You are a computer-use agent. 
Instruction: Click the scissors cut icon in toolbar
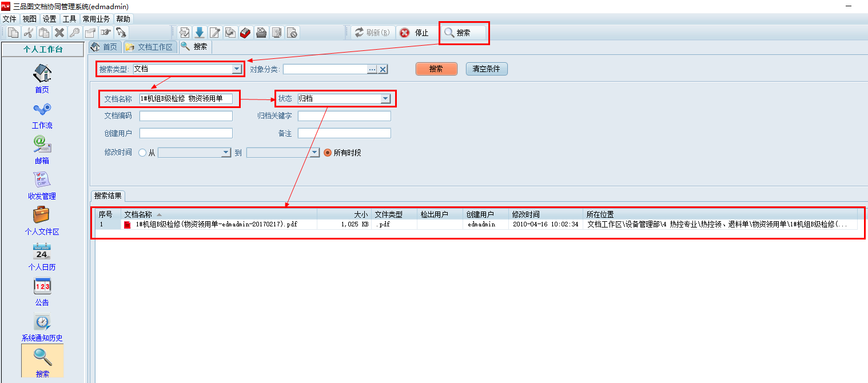(x=28, y=33)
